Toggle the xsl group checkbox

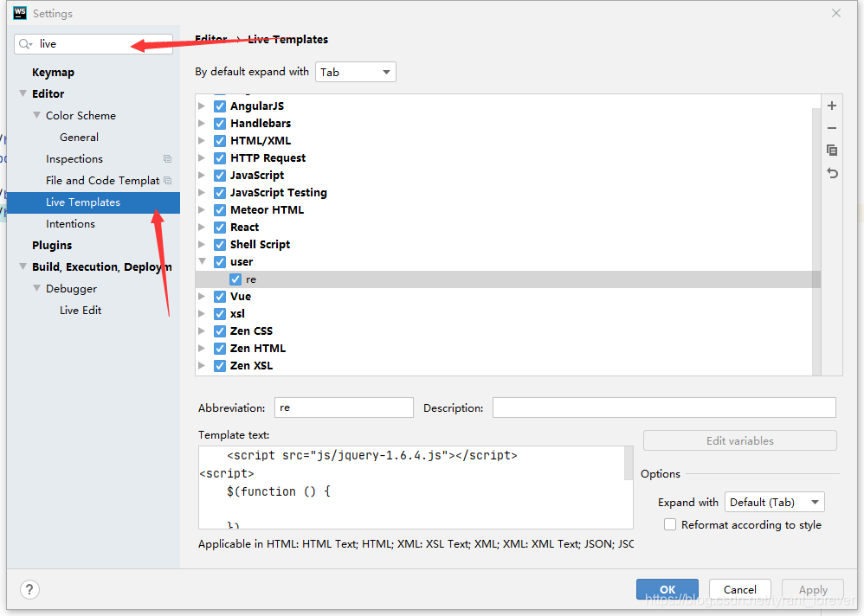pos(220,314)
